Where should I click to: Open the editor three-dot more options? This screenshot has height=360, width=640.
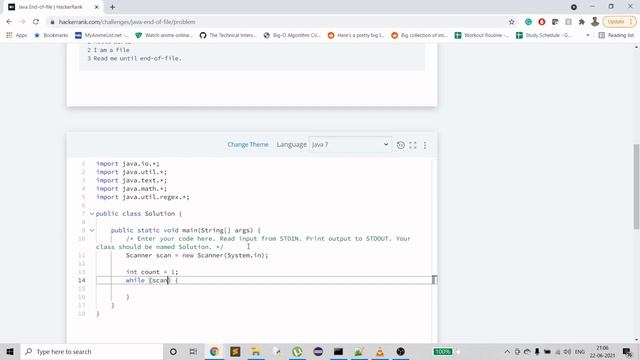pos(425,145)
